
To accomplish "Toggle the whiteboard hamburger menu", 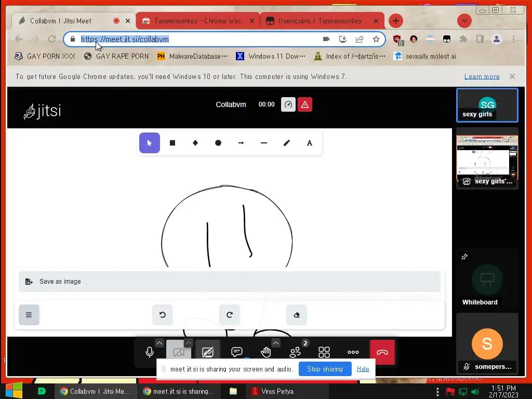I will (29, 315).
